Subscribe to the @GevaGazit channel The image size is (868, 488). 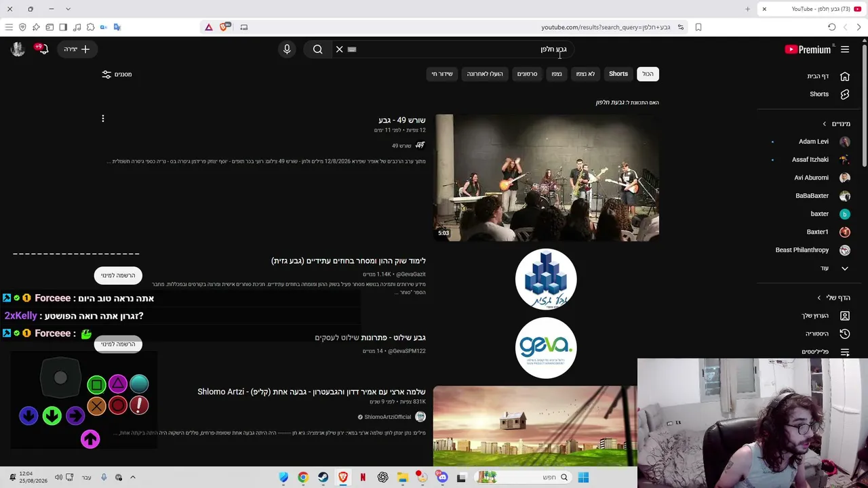pos(119,275)
